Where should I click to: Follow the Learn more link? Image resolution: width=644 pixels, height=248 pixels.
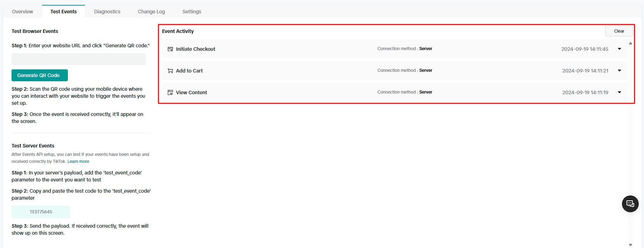78,161
